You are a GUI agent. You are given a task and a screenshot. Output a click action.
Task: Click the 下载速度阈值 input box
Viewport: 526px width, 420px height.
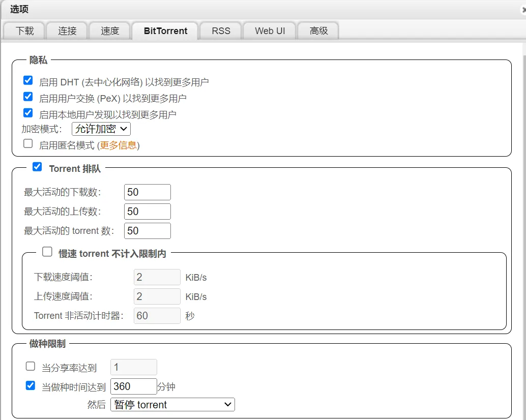click(157, 277)
